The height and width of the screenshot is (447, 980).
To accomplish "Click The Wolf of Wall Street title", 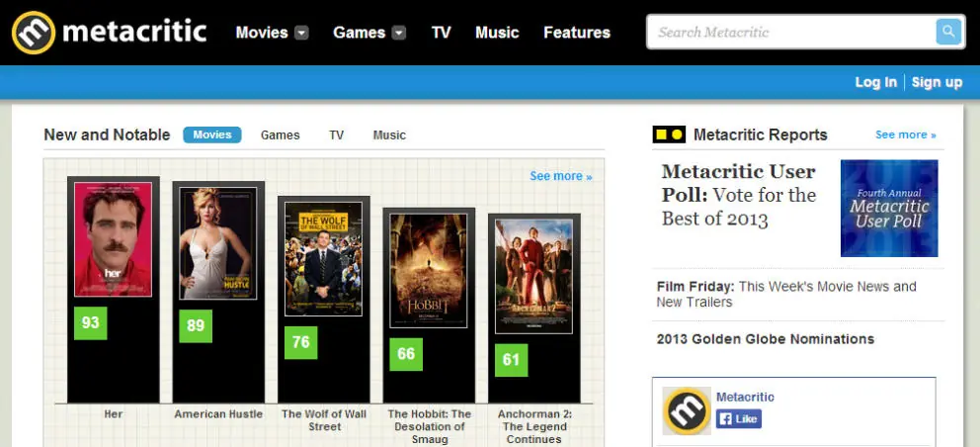I will point(324,420).
